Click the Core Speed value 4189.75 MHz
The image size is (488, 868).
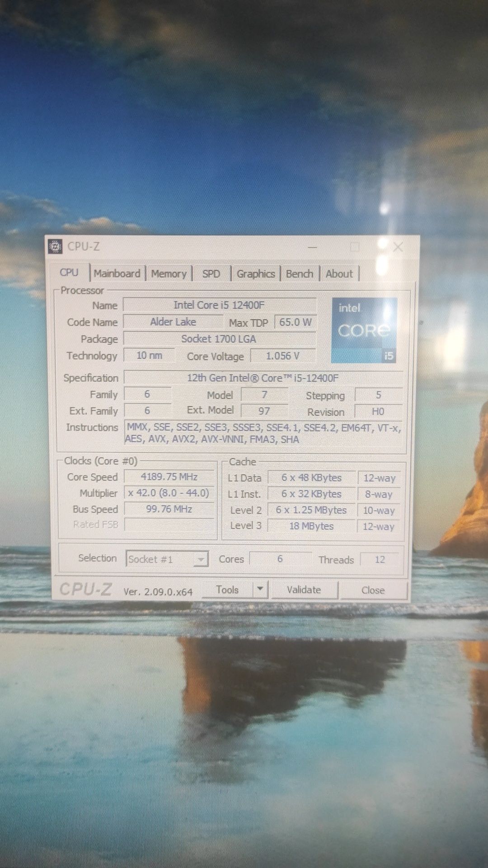click(169, 477)
